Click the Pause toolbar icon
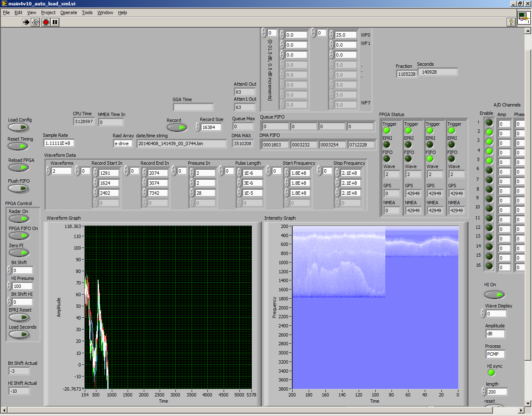 tap(55, 22)
